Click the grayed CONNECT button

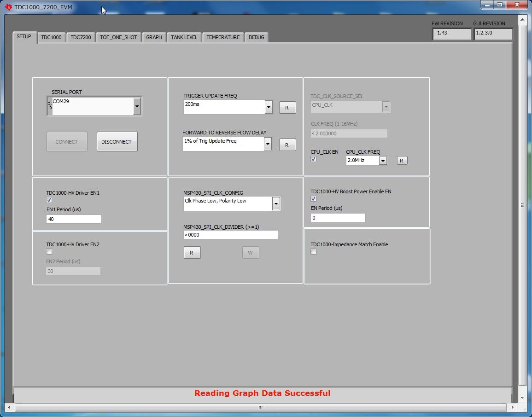67,142
